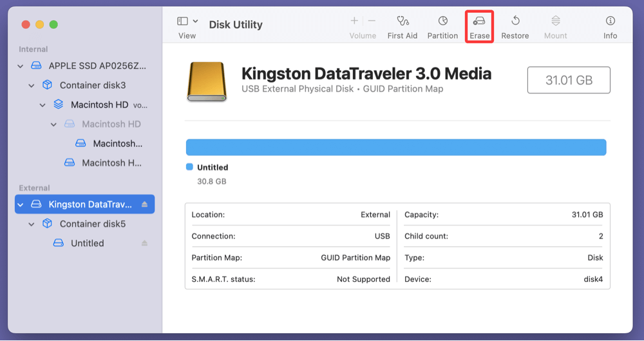644x341 pixels.
Task: Click the add volume plus icon
Action: 354,21
